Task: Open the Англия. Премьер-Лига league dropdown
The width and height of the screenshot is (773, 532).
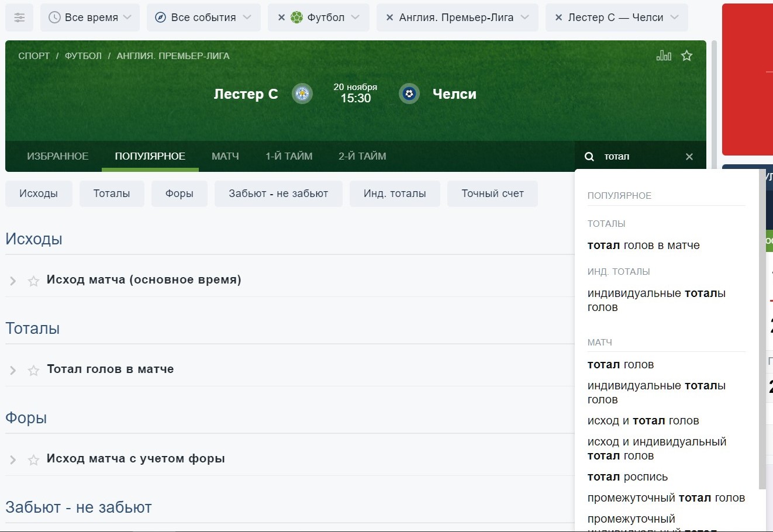Action: (x=457, y=18)
